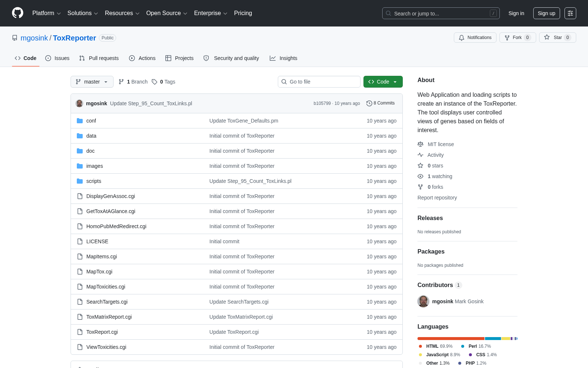Click the MIT license scale icon
The height and width of the screenshot is (368, 588).
pyautogui.click(x=420, y=144)
